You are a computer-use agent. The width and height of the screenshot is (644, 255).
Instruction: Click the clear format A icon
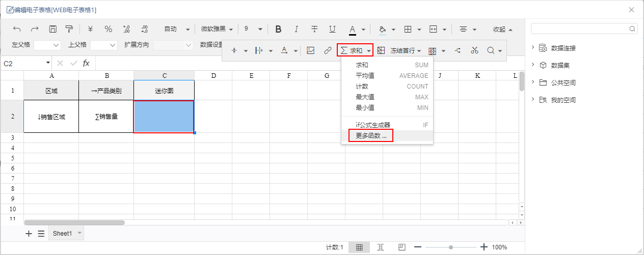(x=284, y=50)
